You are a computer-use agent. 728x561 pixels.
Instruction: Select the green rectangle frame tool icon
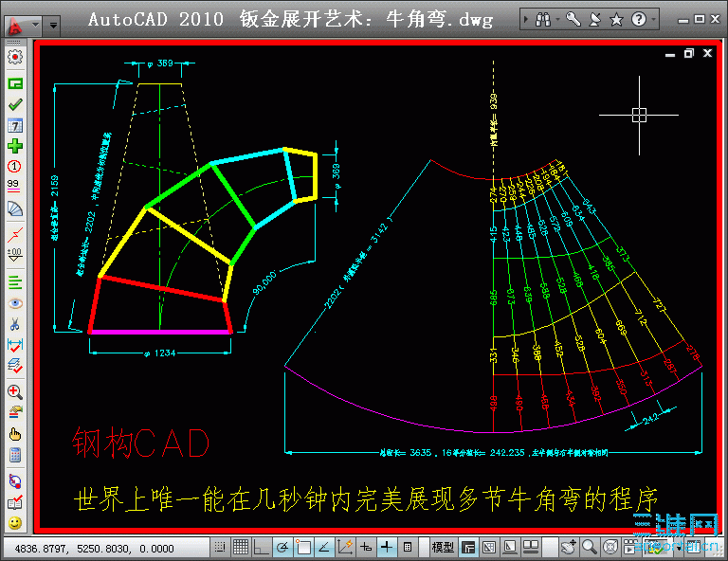15,84
